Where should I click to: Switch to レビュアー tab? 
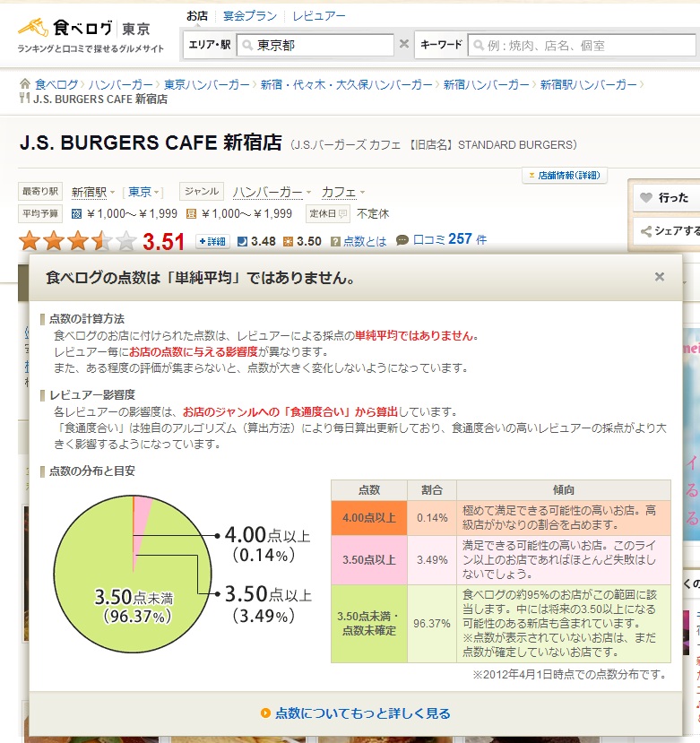click(319, 15)
